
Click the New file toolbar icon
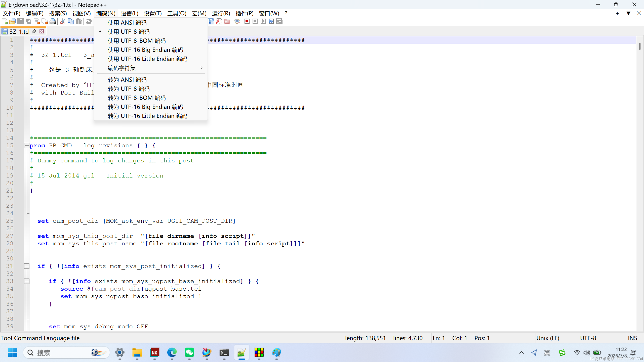(5, 22)
